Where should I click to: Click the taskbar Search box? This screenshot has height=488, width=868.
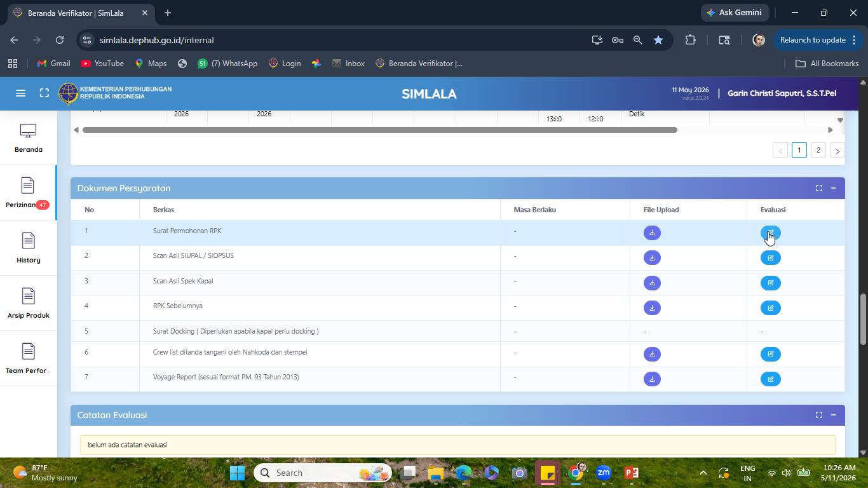coord(322,473)
